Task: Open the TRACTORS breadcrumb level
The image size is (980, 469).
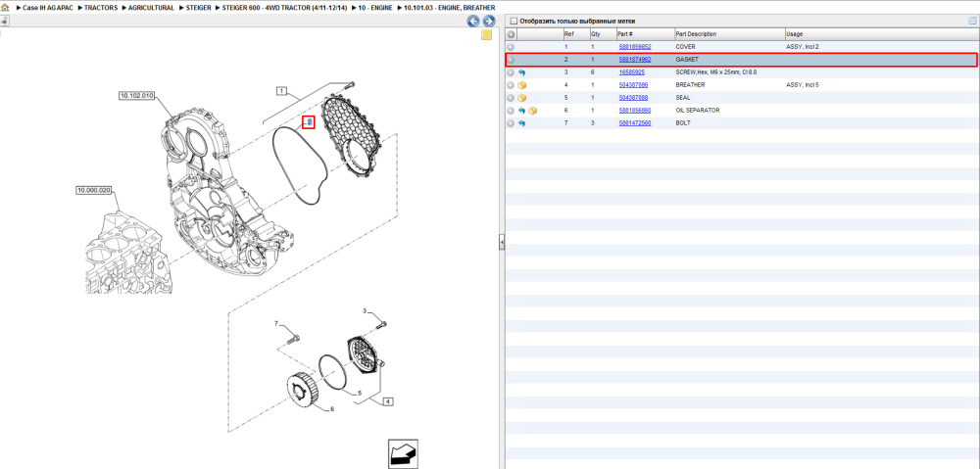Action: [x=100, y=8]
